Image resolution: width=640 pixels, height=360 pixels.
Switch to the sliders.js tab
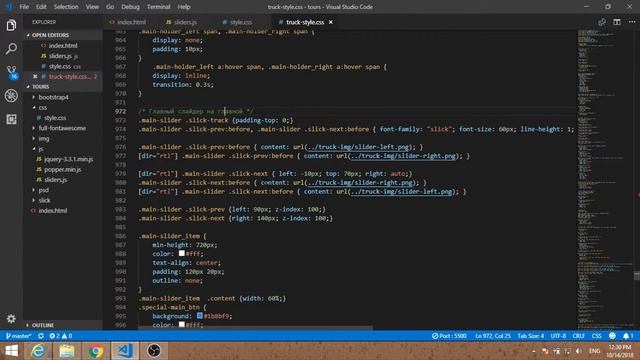[x=184, y=22]
